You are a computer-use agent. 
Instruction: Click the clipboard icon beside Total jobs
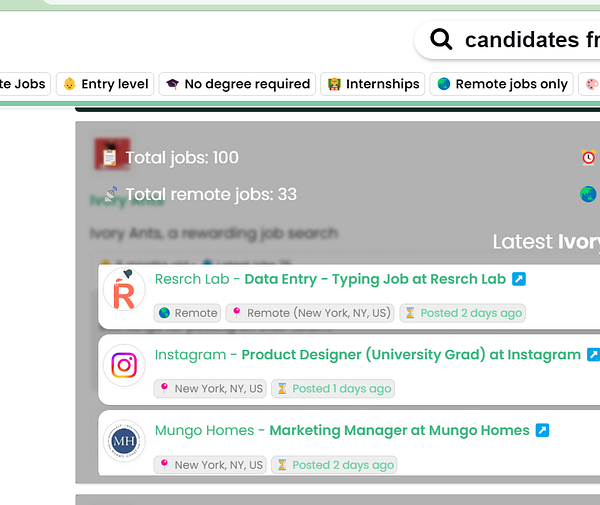[x=106, y=157]
